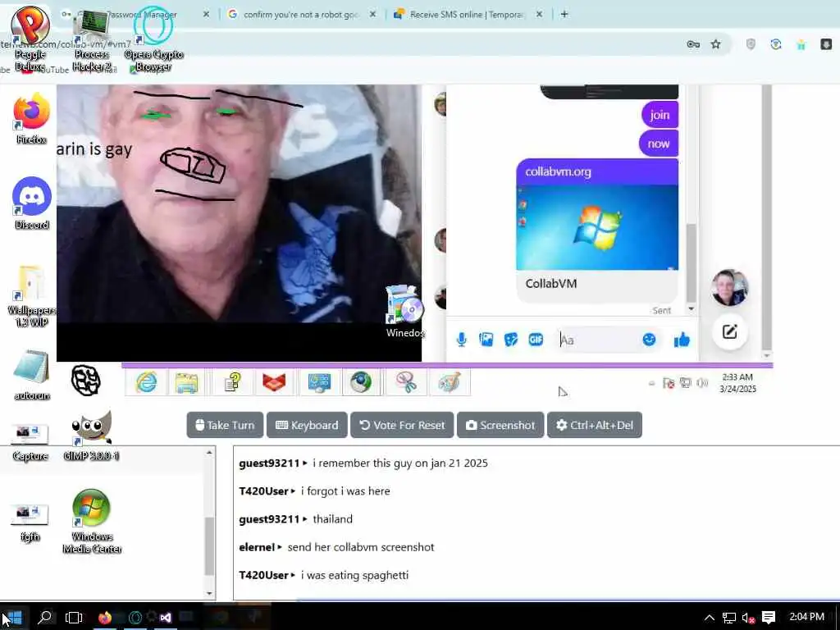Show hidden tray icons chevron
The height and width of the screenshot is (630, 840).
[709, 617]
